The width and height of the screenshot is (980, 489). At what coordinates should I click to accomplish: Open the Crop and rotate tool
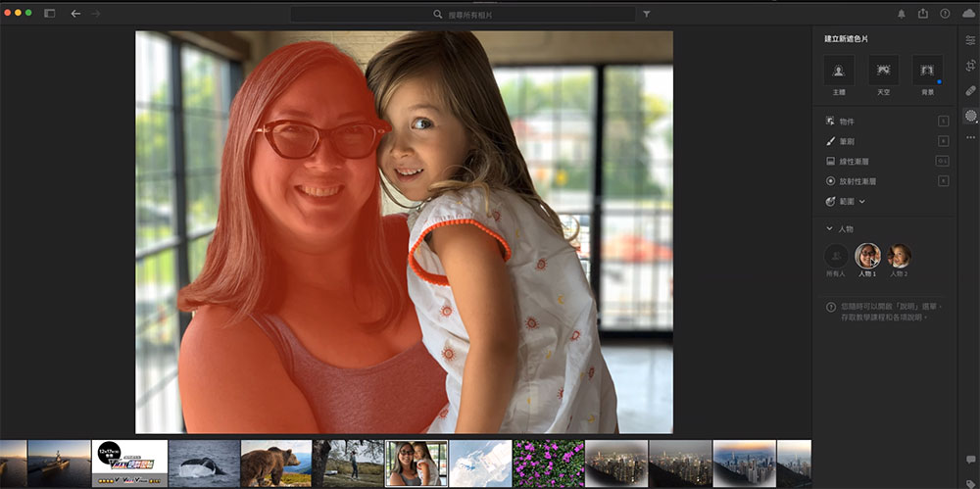970,66
